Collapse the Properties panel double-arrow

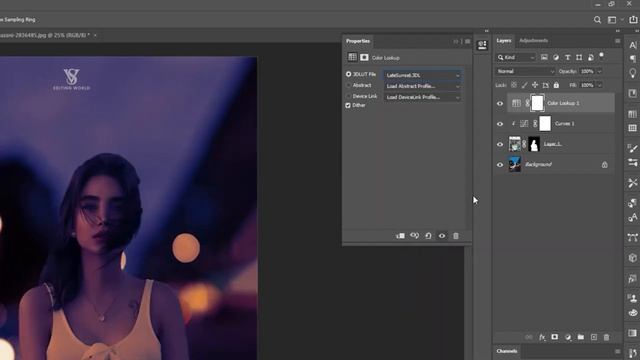[456, 41]
